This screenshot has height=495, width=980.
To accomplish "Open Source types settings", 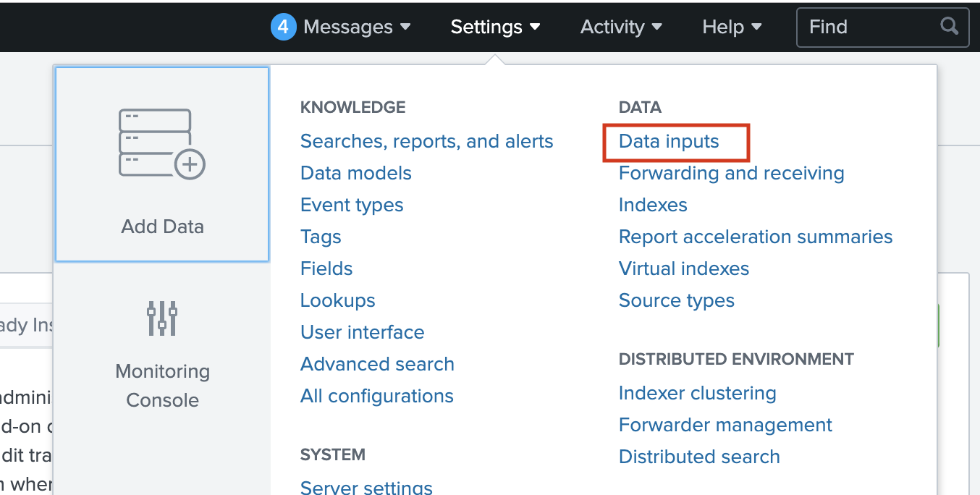I will click(x=676, y=300).
